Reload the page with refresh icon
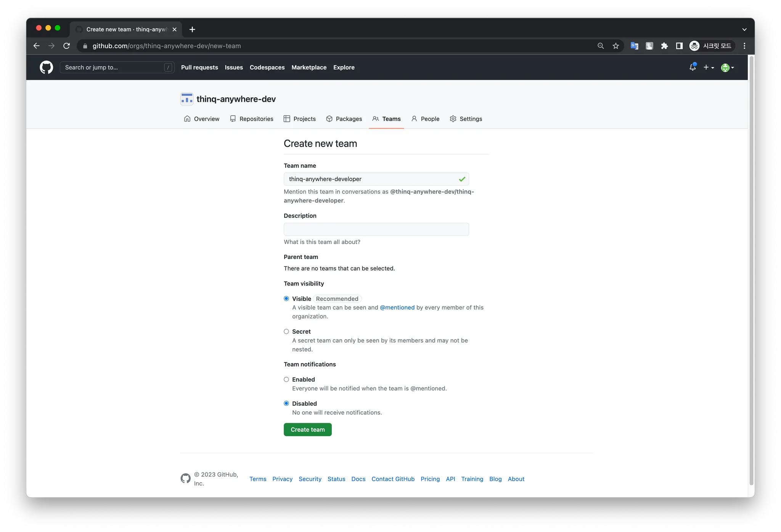 point(67,46)
